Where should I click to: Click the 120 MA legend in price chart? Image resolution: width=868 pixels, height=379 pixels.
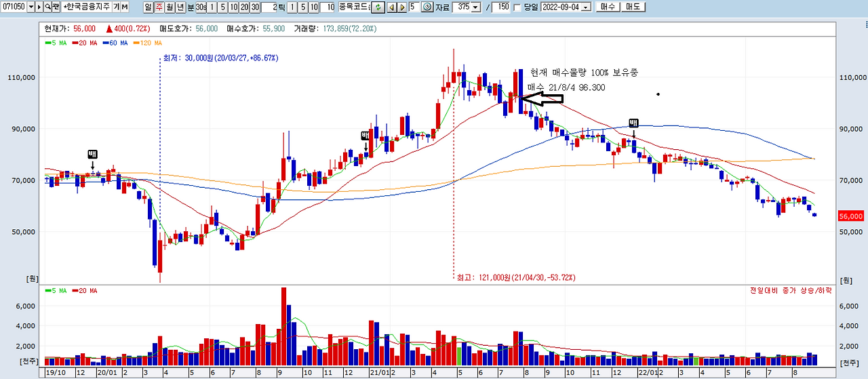tap(147, 42)
